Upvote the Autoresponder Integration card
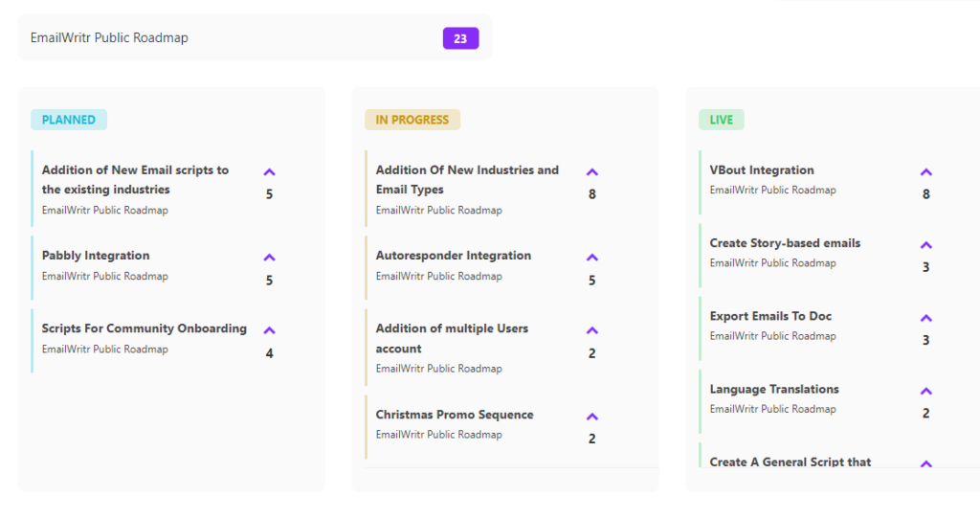This screenshot has width=980, height=519. click(591, 258)
